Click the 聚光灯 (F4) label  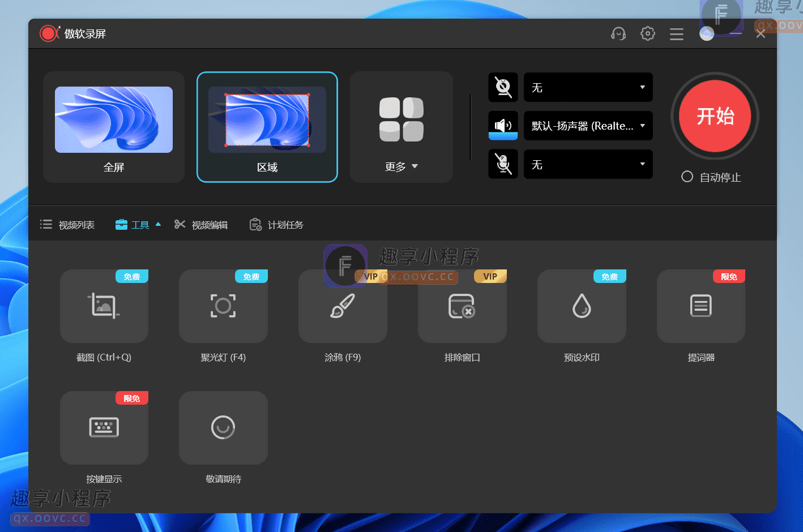pos(223,358)
